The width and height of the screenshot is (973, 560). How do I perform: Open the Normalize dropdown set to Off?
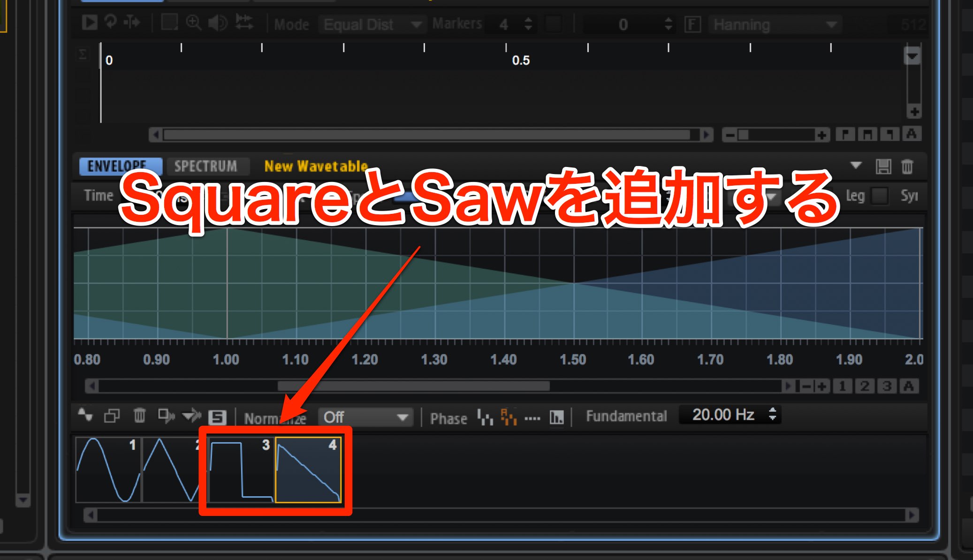tap(365, 417)
